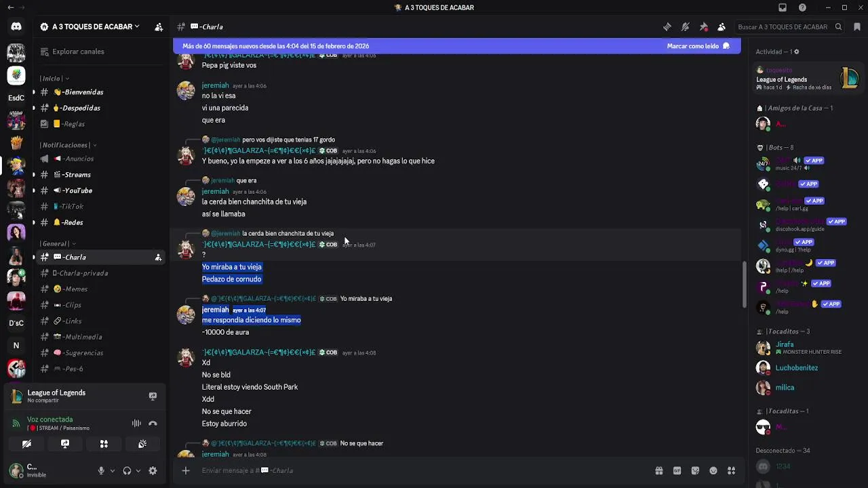Switch to the YouTube channel
This screenshot has width=868, height=488.
click(77, 190)
